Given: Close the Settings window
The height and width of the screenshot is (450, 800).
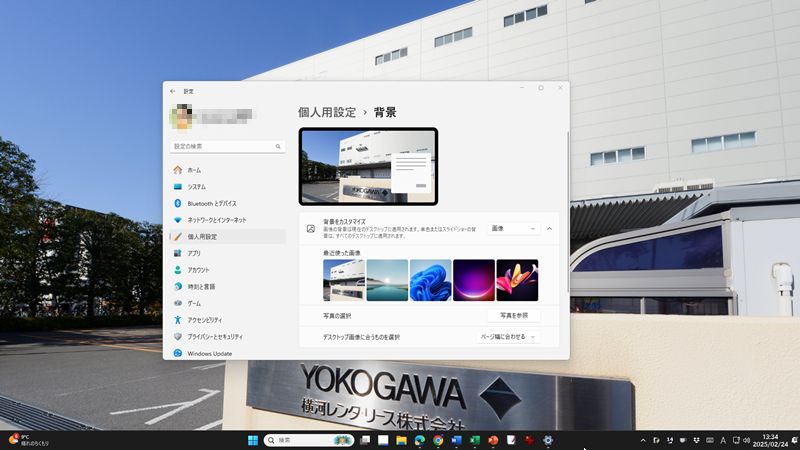Looking at the screenshot, I should pyautogui.click(x=560, y=88).
